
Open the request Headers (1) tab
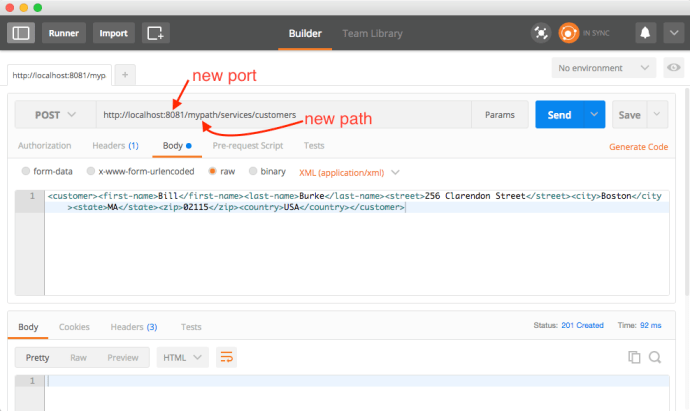point(115,146)
